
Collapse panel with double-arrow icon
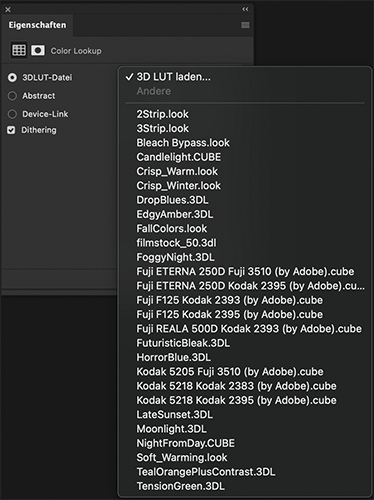(x=245, y=9)
